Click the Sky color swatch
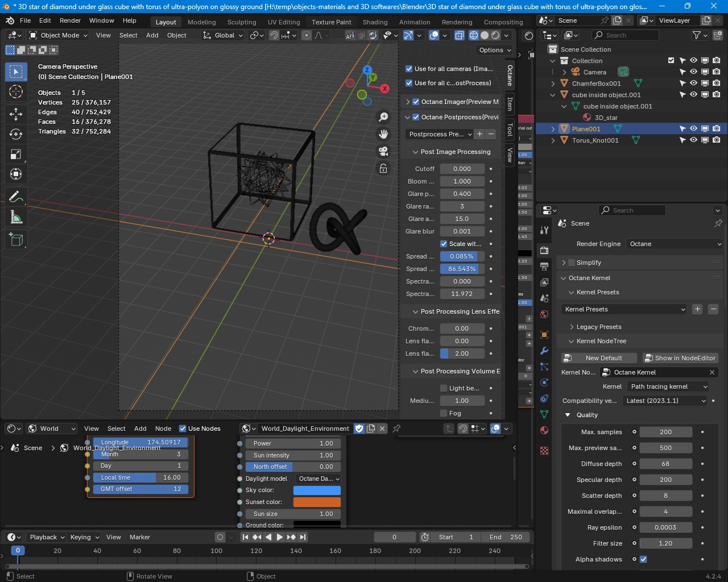 pyautogui.click(x=317, y=490)
